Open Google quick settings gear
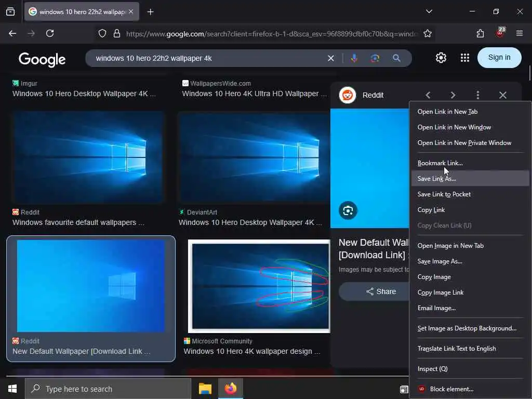Screen dimensions: 532x399 [x=441, y=58]
